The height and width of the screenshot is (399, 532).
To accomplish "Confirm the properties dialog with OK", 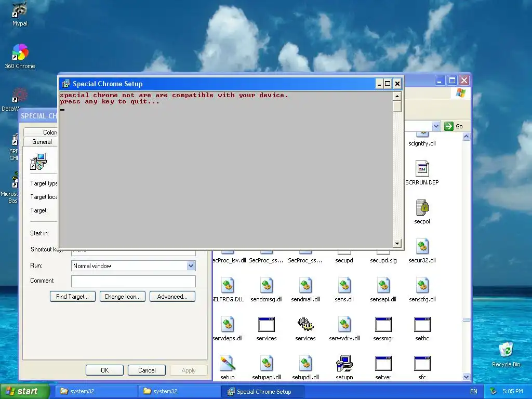I will pos(104,370).
